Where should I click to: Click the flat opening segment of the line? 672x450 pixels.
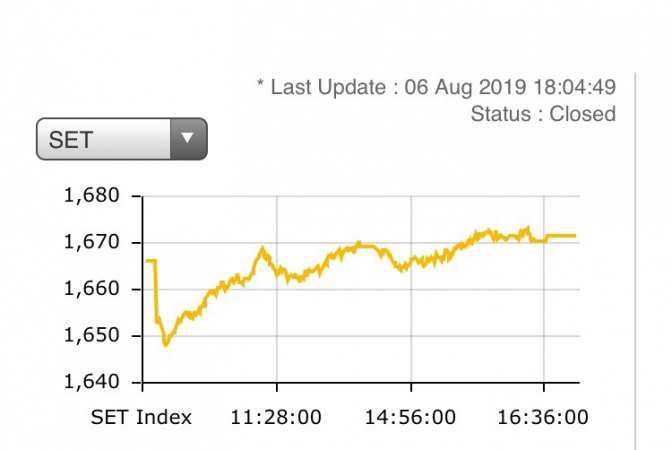point(150,261)
